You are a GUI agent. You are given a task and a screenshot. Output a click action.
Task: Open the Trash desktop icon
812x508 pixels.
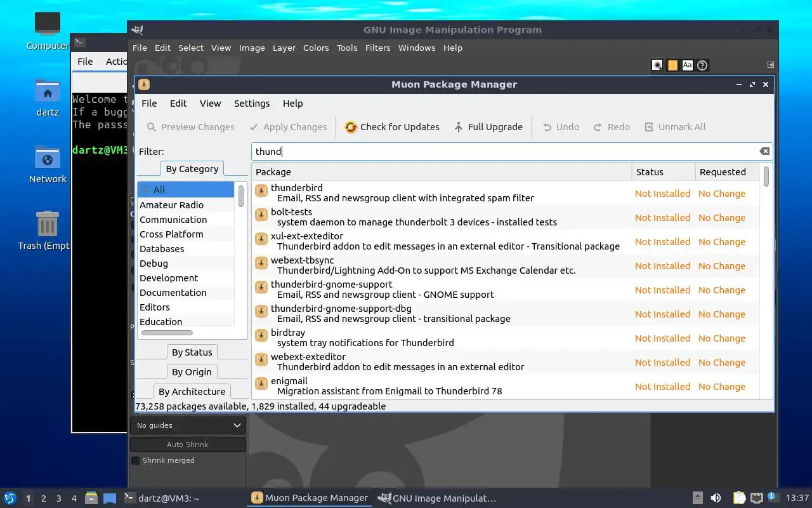[48, 232]
